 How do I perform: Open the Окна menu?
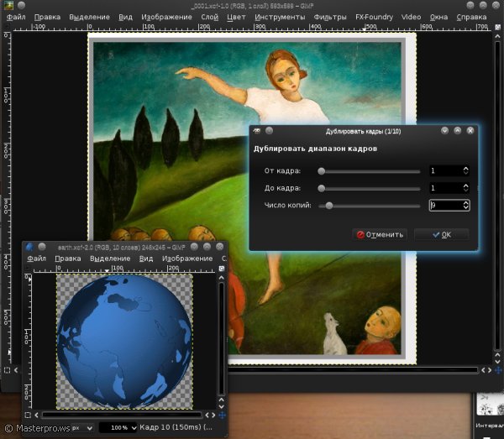point(438,17)
